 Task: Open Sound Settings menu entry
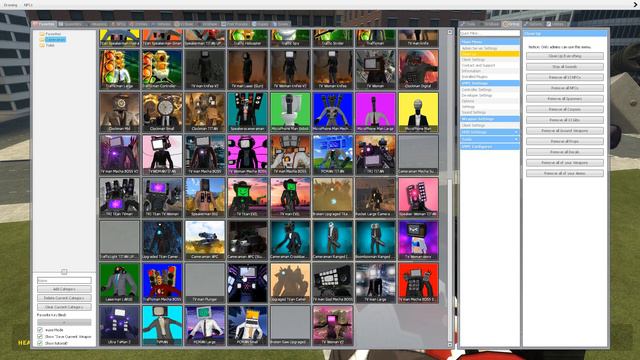[490, 112]
